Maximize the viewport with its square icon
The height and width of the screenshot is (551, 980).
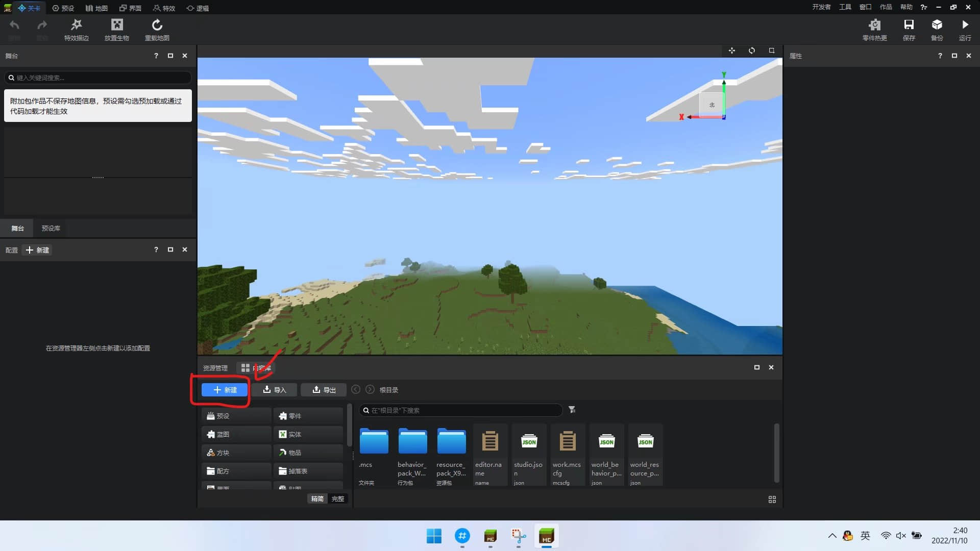[x=772, y=51]
